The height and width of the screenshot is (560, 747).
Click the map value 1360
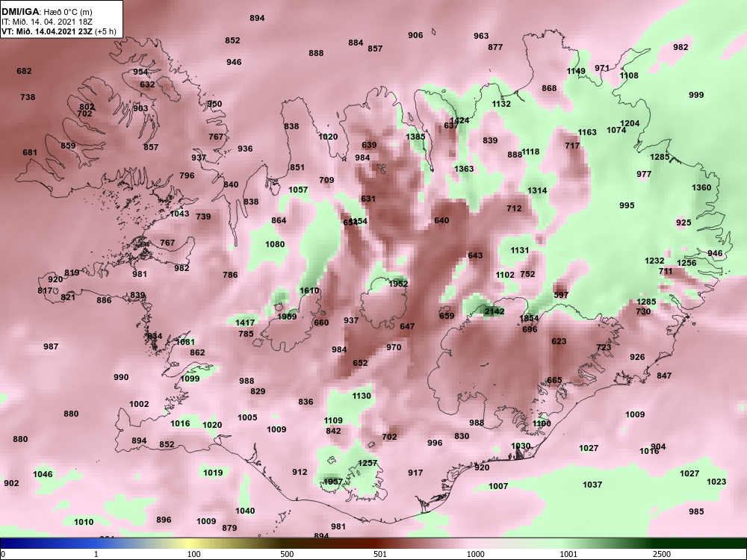[701, 187]
